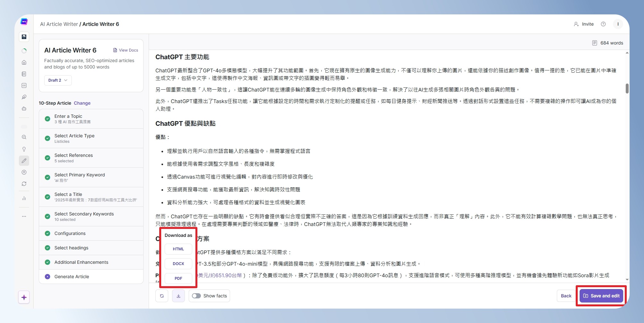Viewport: 644px width, 323px height.
Task: Open the bar chart analytics icon
Action: click(x=24, y=198)
